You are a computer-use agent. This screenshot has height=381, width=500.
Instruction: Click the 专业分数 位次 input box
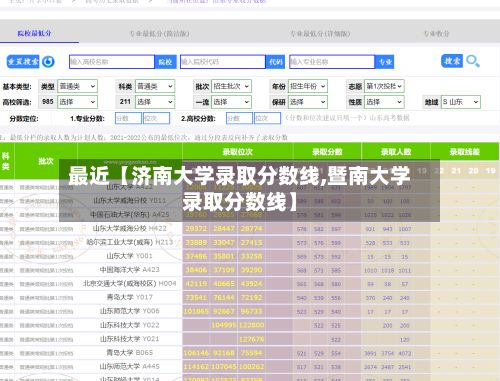click(x=156, y=118)
